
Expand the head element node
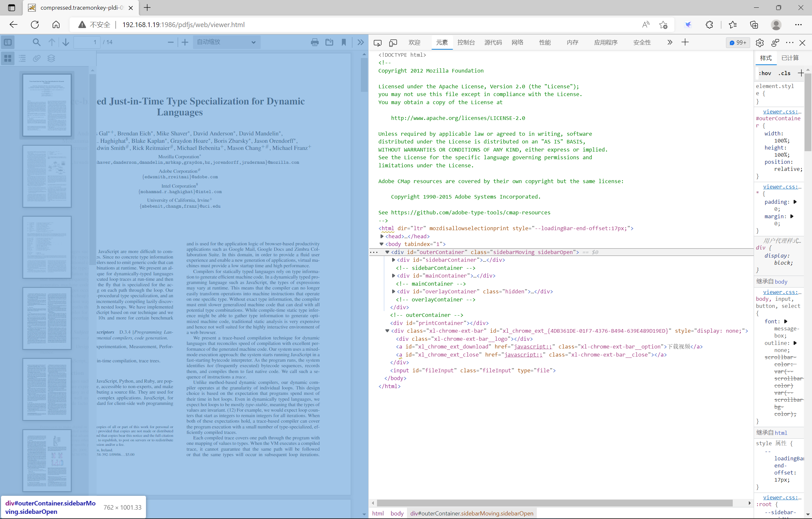pos(382,236)
